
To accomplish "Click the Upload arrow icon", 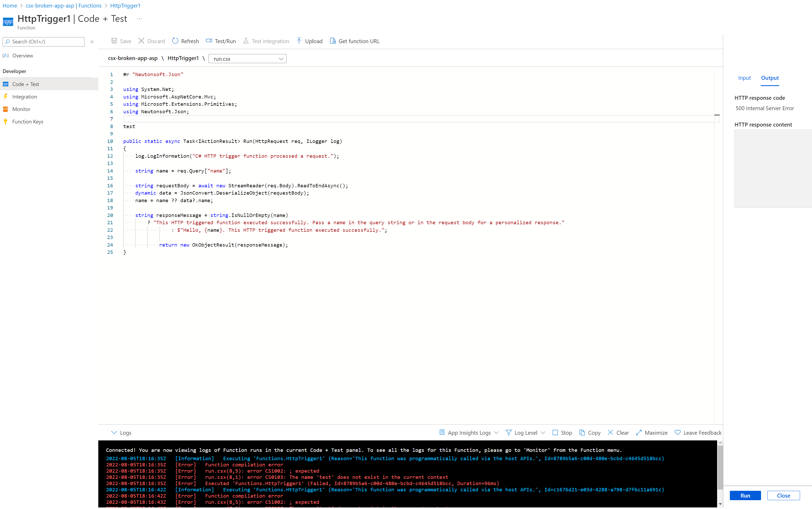I will (299, 41).
